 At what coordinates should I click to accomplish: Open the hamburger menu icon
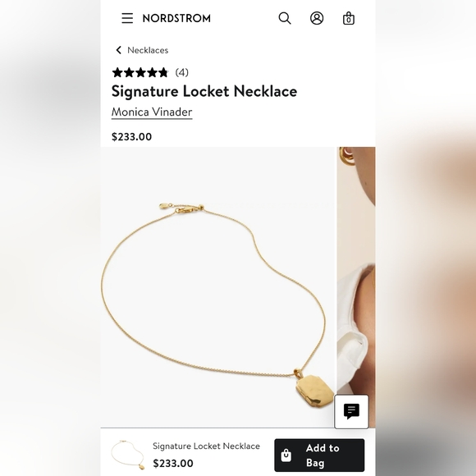(127, 18)
